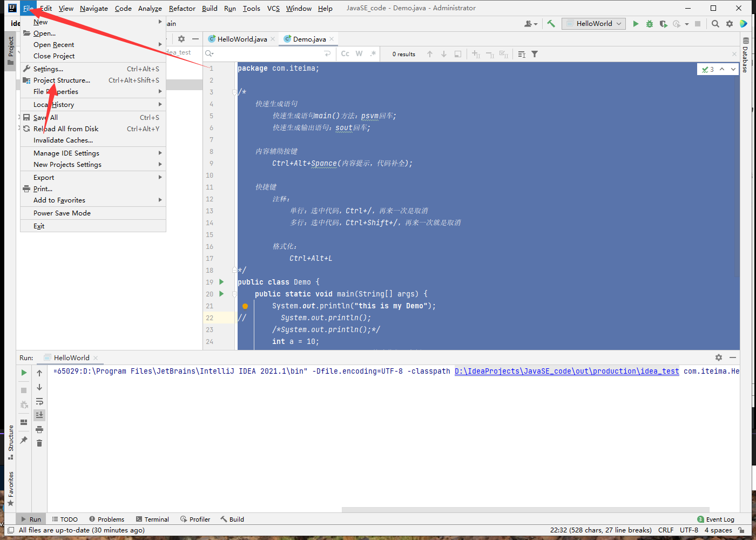756x540 pixels.
Task: Open the Terminal tool window
Action: (x=153, y=519)
